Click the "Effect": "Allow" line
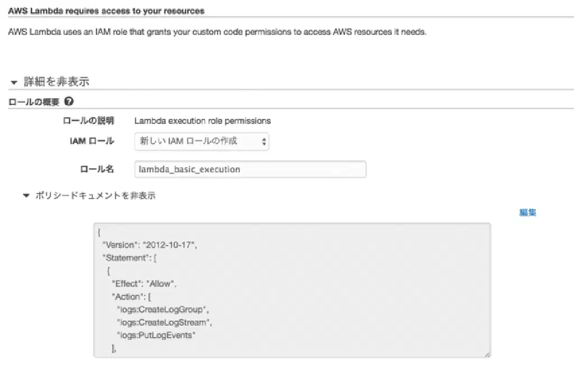This screenshot has width=574, height=392. pos(144,284)
